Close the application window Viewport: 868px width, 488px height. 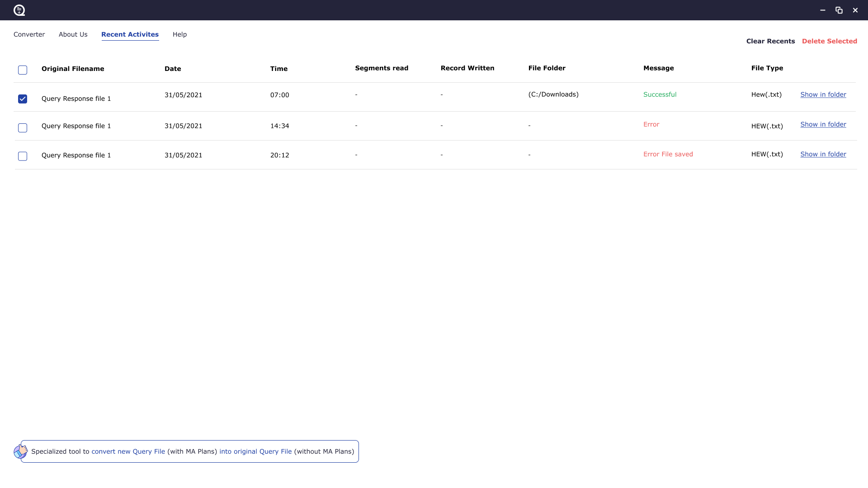pos(855,10)
